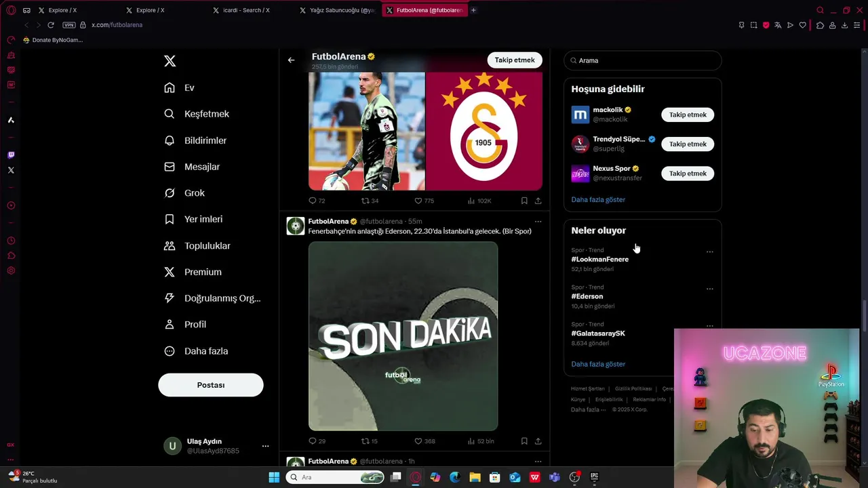Click Daha fazla göster under Neler oluyor

pyautogui.click(x=598, y=364)
